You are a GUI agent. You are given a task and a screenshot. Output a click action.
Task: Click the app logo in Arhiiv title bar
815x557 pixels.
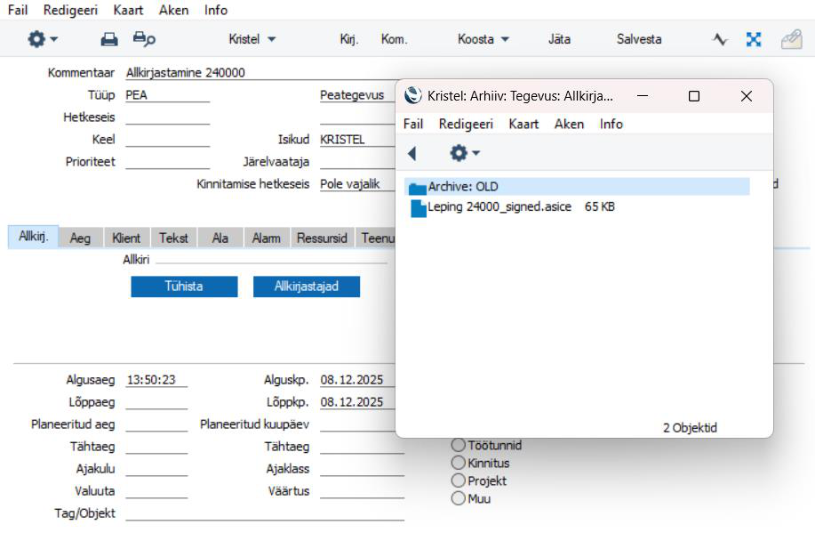(413, 96)
